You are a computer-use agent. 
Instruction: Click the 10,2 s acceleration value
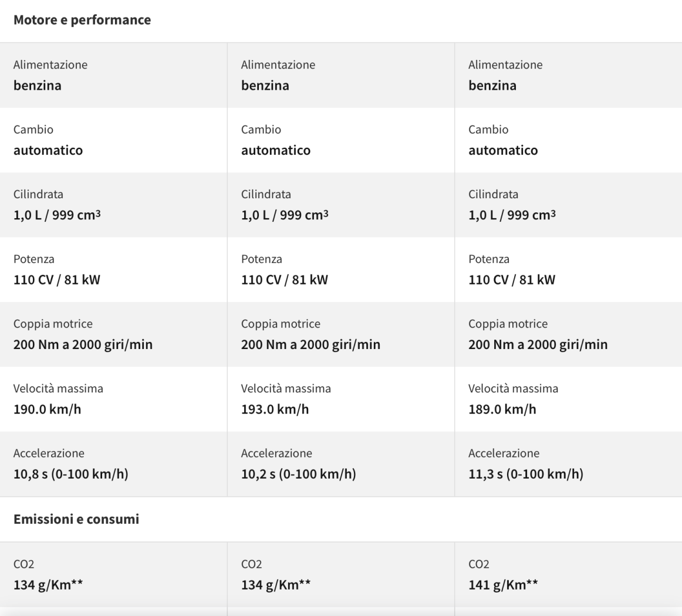[298, 474]
